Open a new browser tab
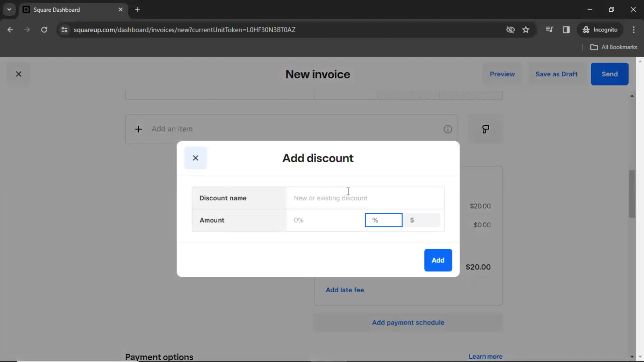The image size is (644, 362). pyautogui.click(x=138, y=10)
